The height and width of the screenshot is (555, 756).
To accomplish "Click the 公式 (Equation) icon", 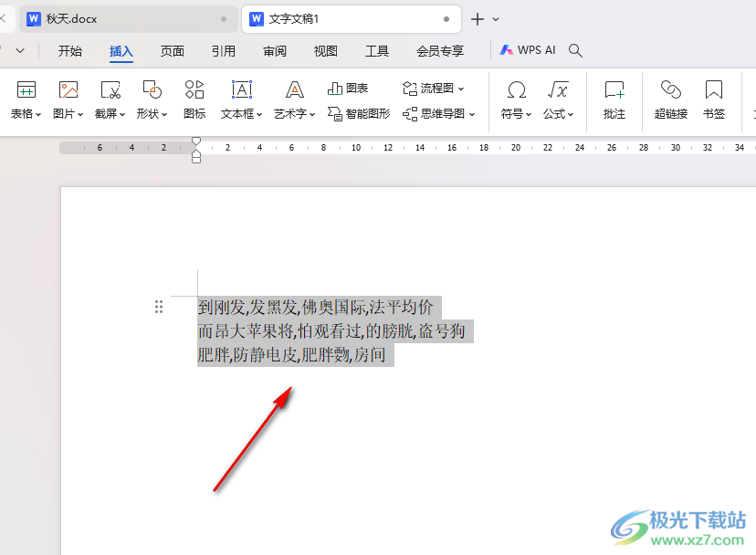I will [558, 90].
